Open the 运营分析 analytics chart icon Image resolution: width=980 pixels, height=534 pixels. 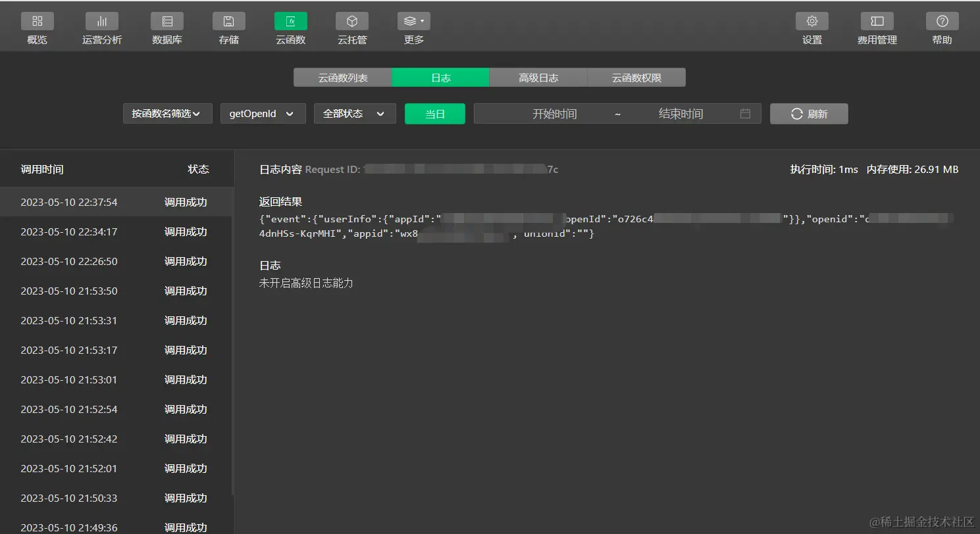pos(102,21)
